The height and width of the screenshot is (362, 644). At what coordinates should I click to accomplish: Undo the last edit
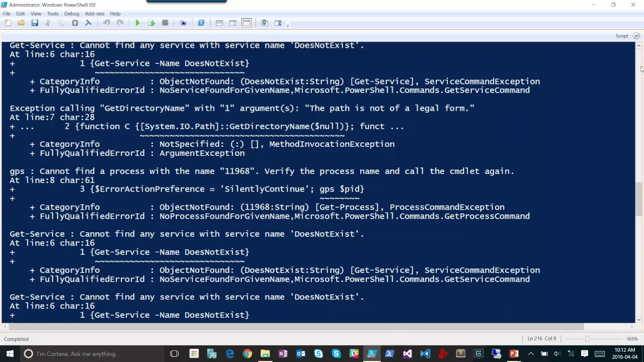[x=107, y=23]
